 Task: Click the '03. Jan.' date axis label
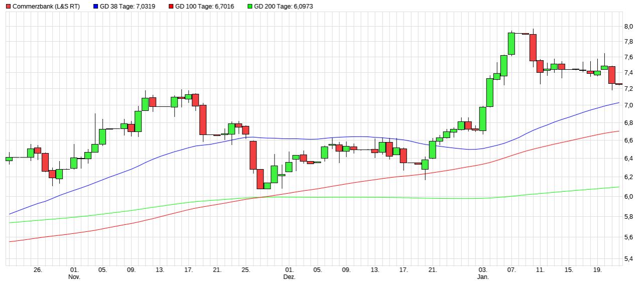click(x=483, y=273)
